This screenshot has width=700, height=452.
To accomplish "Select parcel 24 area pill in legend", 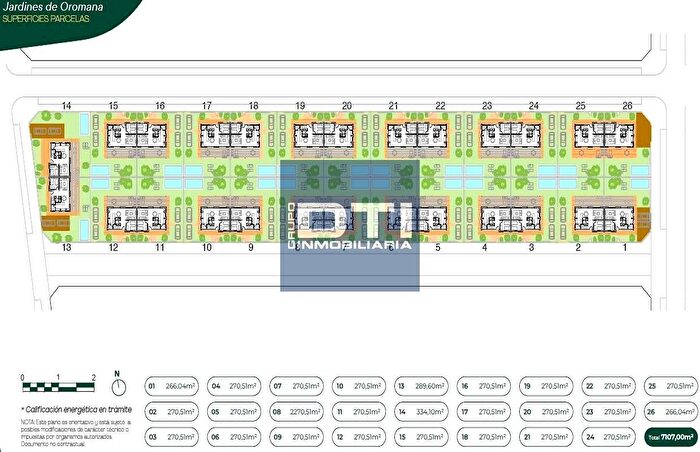I will tap(606, 437).
